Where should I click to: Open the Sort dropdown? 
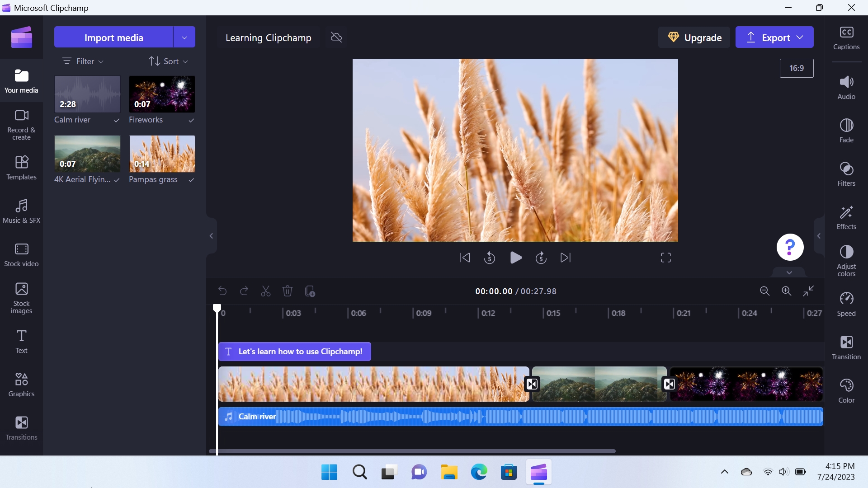click(168, 61)
